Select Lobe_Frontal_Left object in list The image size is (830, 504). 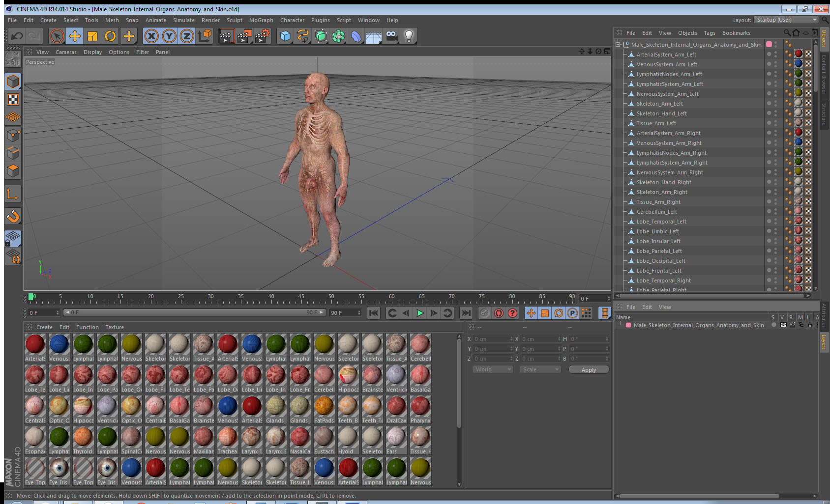(x=659, y=271)
